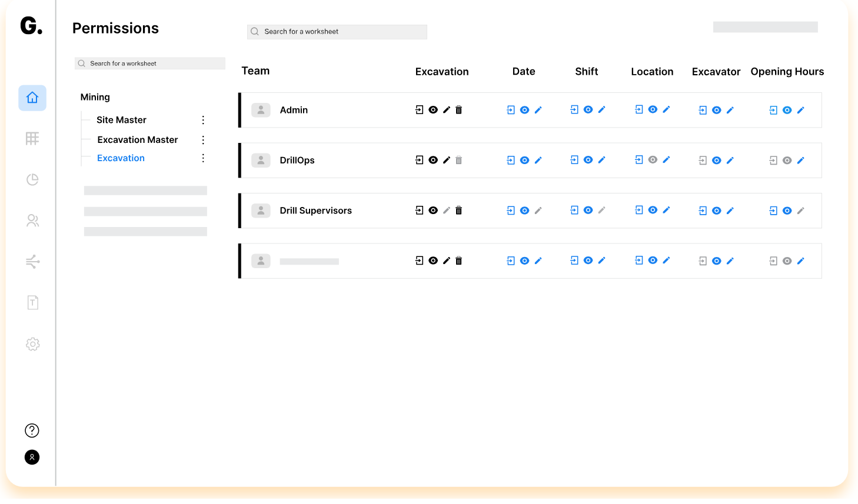The height and width of the screenshot is (504, 858).
Task: Open options menu next to blue Excavation item
Action: [203, 158]
